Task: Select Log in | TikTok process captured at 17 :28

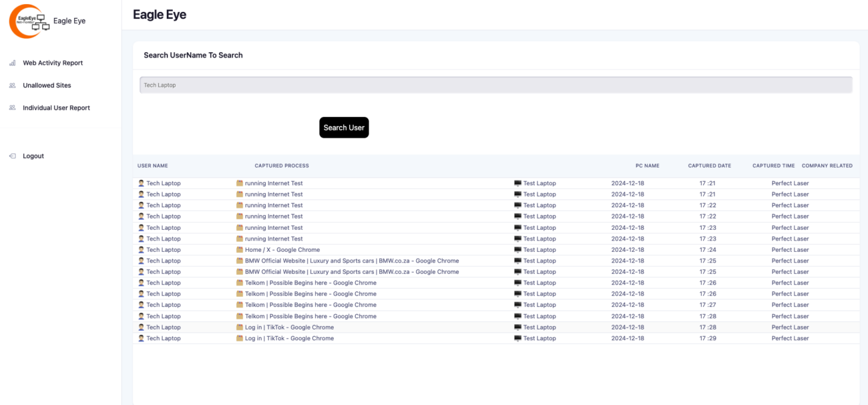Action: pyautogui.click(x=289, y=327)
